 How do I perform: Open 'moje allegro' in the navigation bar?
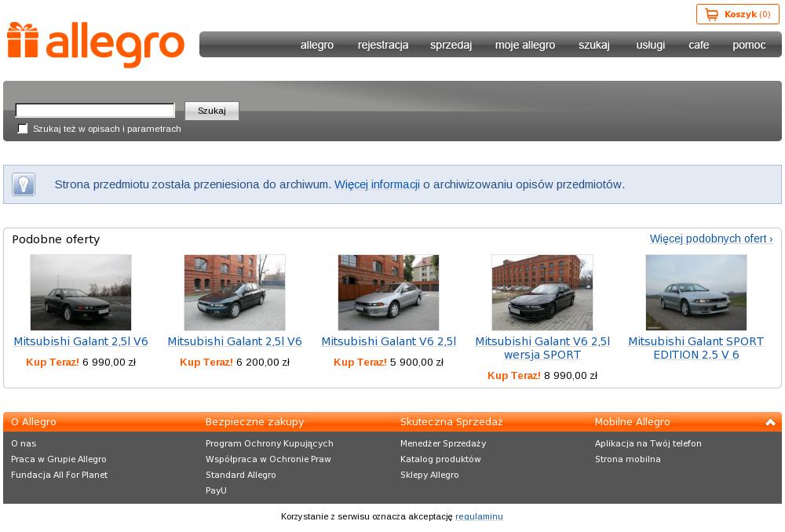tap(525, 45)
